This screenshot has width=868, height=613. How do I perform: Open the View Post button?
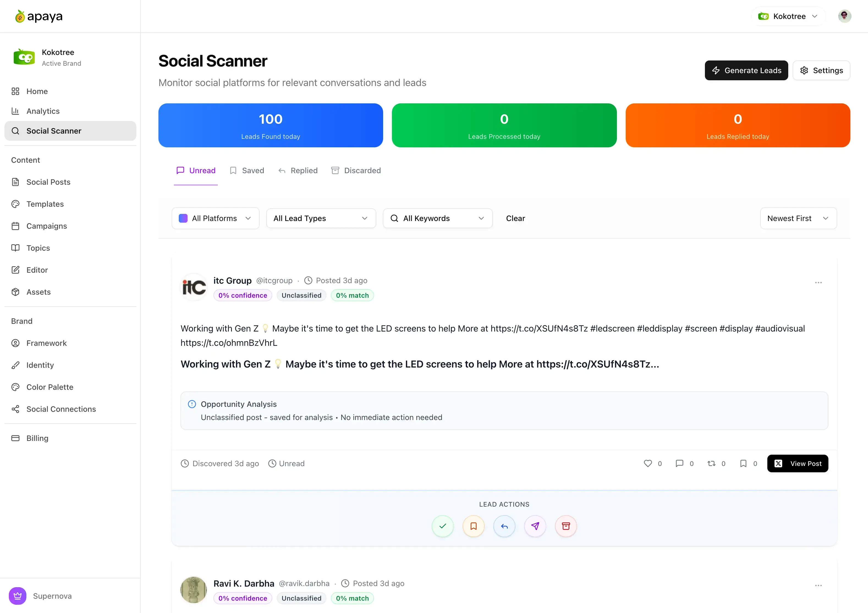(x=798, y=463)
